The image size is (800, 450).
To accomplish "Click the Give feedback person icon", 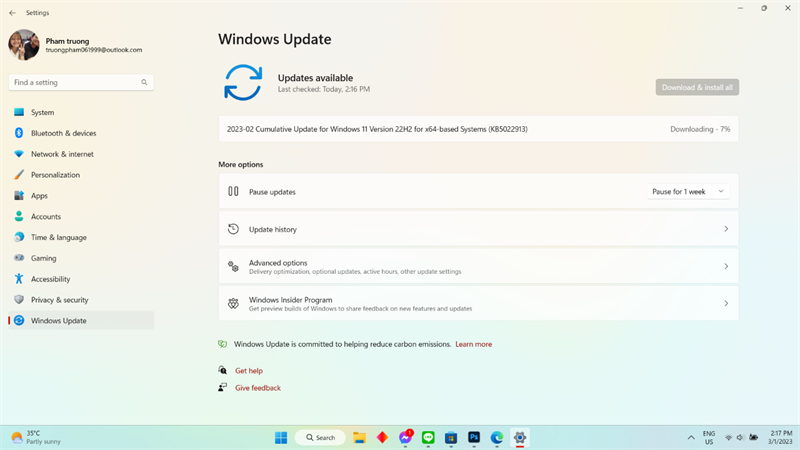I will (x=222, y=387).
